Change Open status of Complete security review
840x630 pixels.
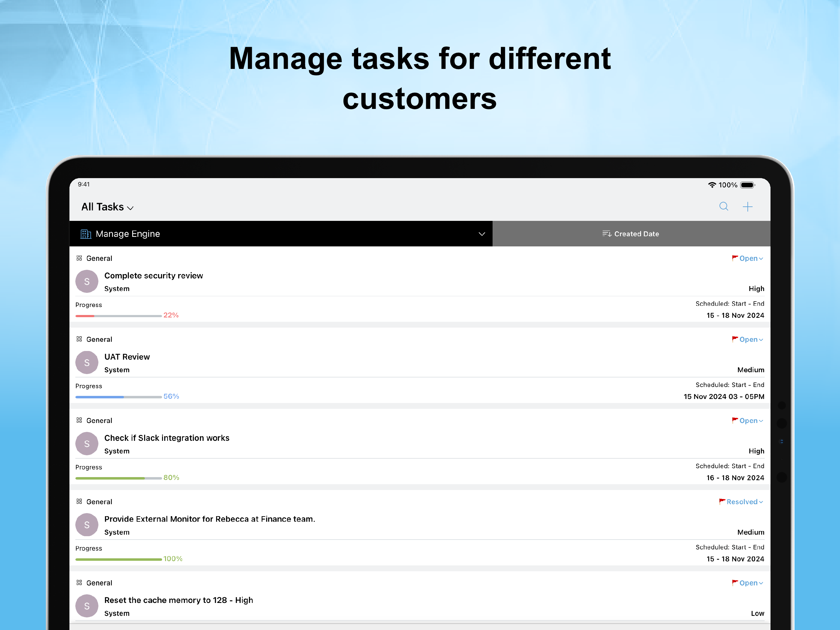(x=751, y=258)
